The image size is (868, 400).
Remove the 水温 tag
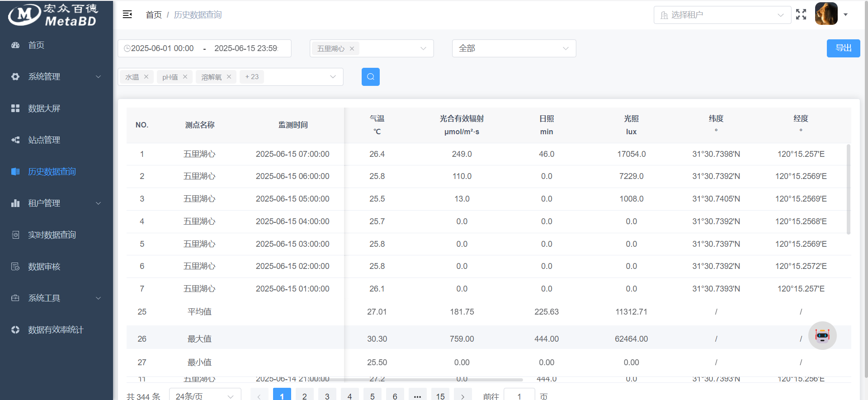pos(146,77)
